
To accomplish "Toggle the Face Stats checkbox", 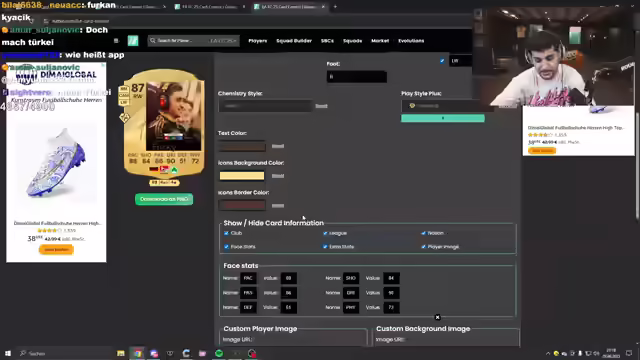I will click(x=227, y=247).
